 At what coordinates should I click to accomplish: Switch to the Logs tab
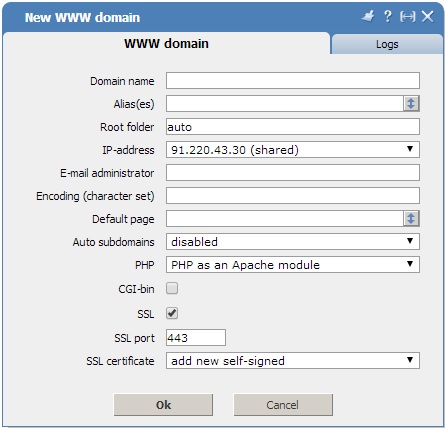(x=387, y=44)
